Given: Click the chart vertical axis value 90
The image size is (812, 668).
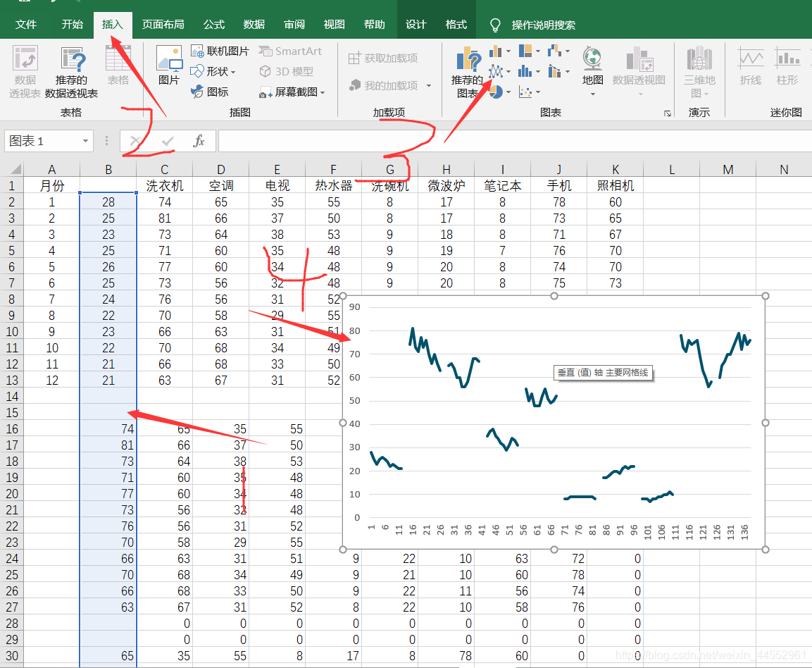Looking at the screenshot, I should click(355, 307).
